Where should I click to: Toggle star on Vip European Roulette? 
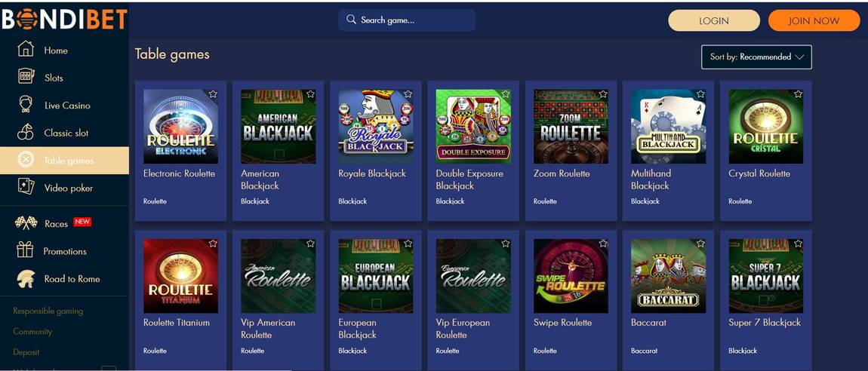pyautogui.click(x=506, y=244)
